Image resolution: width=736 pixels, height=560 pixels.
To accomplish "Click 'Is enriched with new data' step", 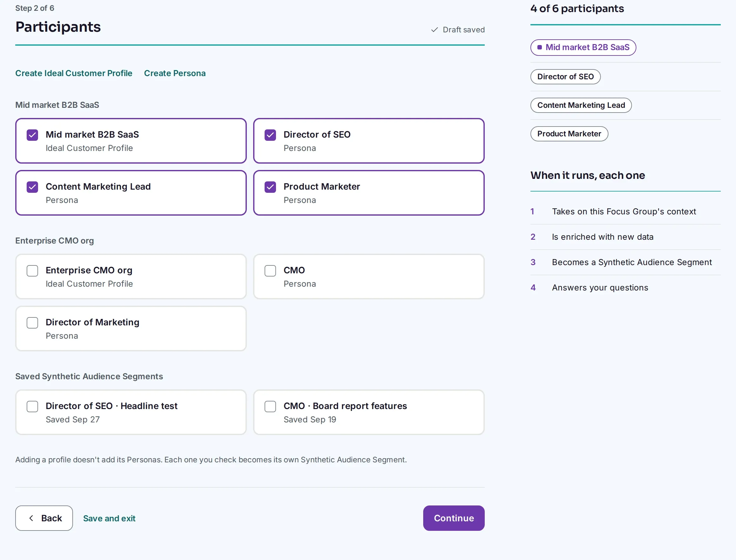I will click(x=602, y=237).
